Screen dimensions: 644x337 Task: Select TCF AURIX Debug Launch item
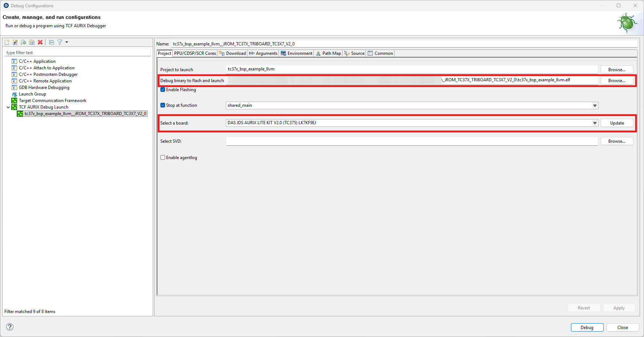coord(43,107)
